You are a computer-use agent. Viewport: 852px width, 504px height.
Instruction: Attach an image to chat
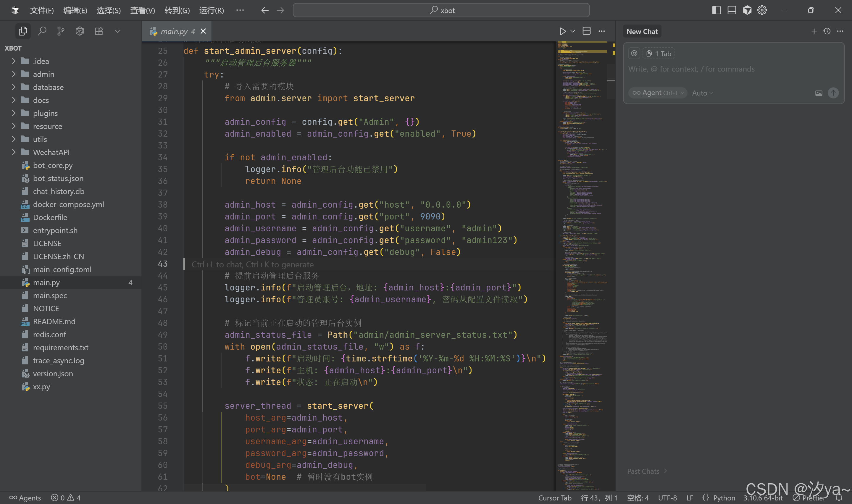pyautogui.click(x=819, y=93)
